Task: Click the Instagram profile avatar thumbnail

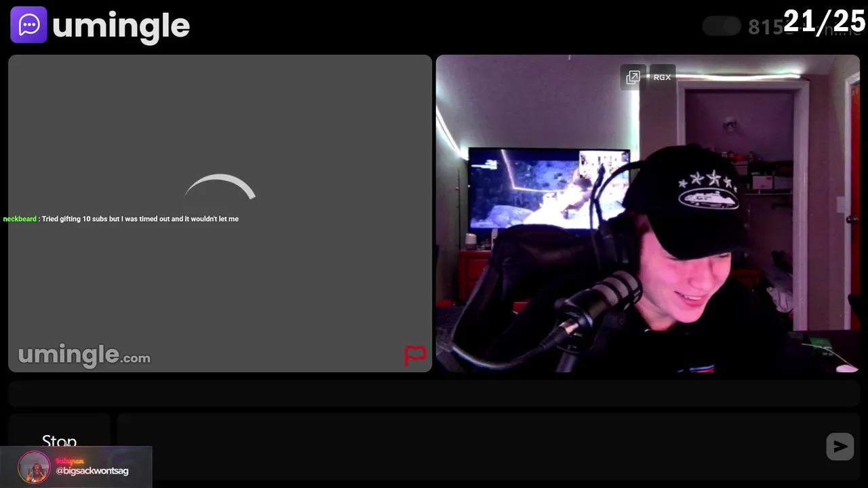Action: pyautogui.click(x=34, y=468)
